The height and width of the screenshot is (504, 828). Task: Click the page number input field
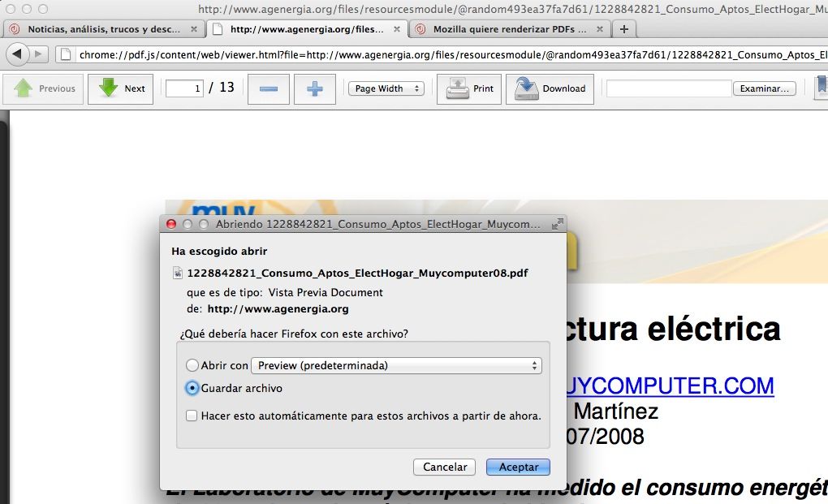(184, 88)
